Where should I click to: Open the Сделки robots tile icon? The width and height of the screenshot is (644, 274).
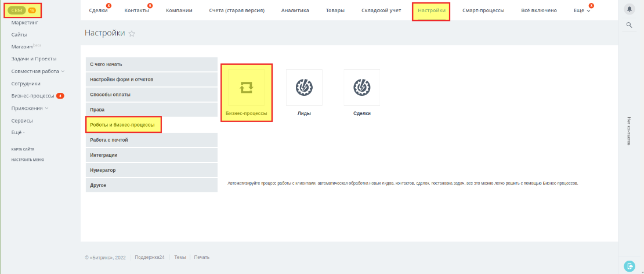tap(361, 87)
